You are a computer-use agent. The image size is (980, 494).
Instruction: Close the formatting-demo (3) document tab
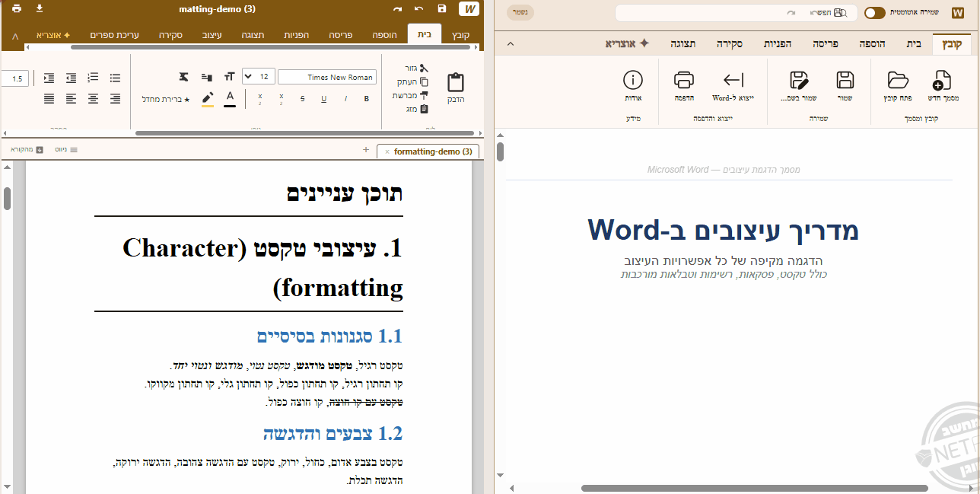(387, 151)
